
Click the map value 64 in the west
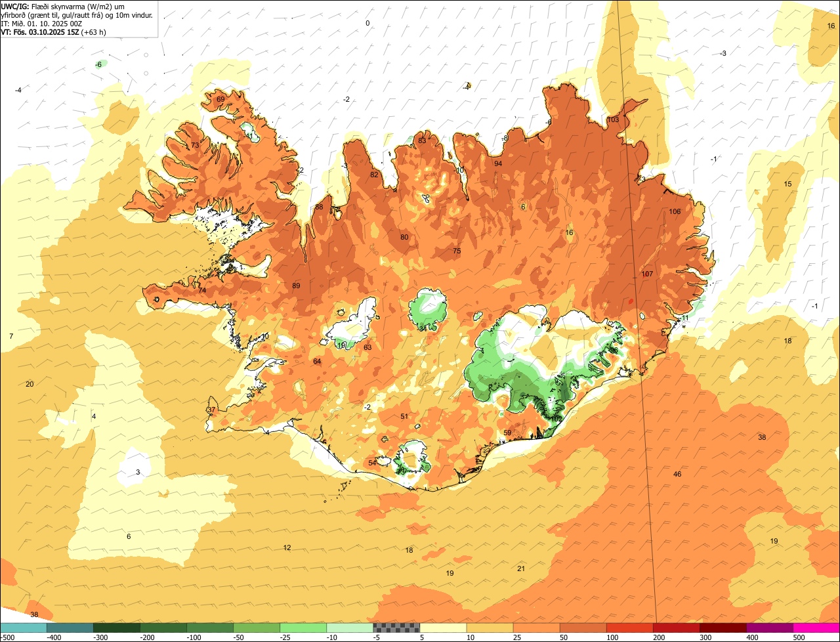point(317,361)
